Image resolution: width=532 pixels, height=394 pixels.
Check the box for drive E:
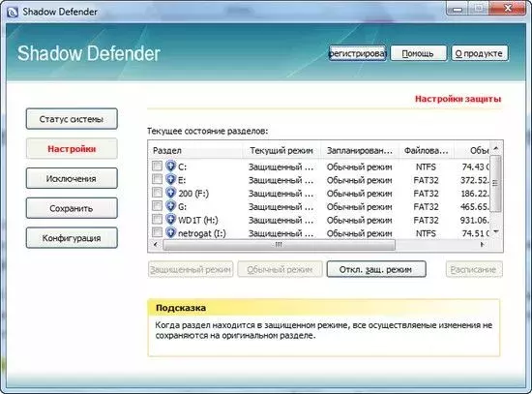coord(157,179)
